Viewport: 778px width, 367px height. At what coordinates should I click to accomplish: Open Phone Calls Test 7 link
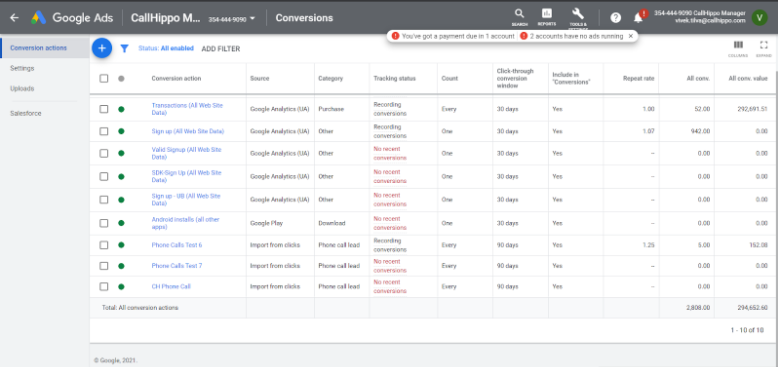pyautogui.click(x=177, y=266)
